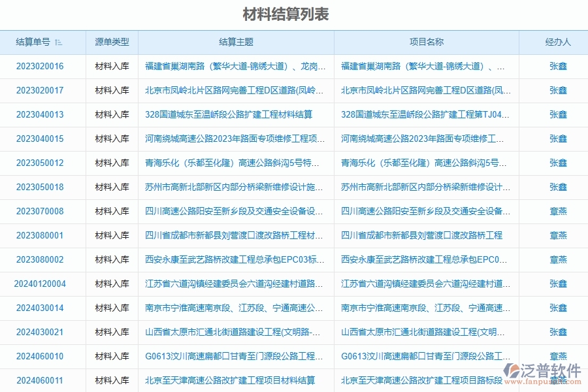Click handler 张鑫 in the first row
The height and width of the screenshot is (392, 588).
559,67
